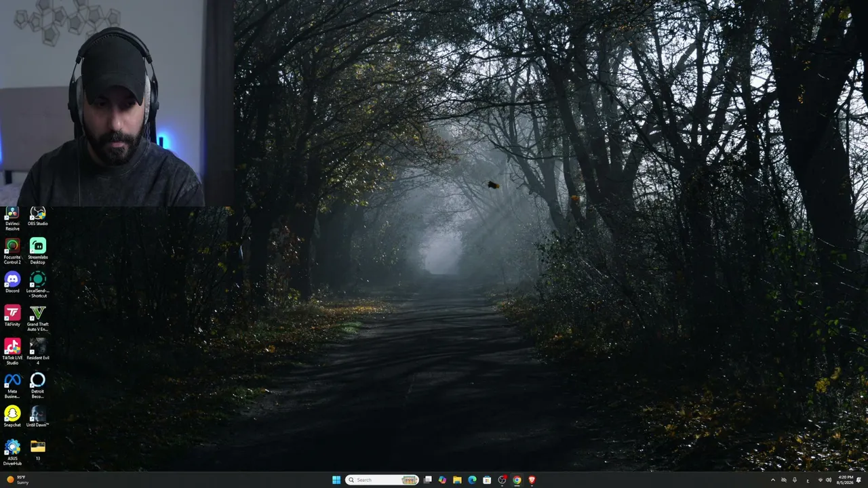This screenshot has height=488, width=868.
Task: Open the DaVinci Resolve desktop shortcut
Action: [x=12, y=218]
